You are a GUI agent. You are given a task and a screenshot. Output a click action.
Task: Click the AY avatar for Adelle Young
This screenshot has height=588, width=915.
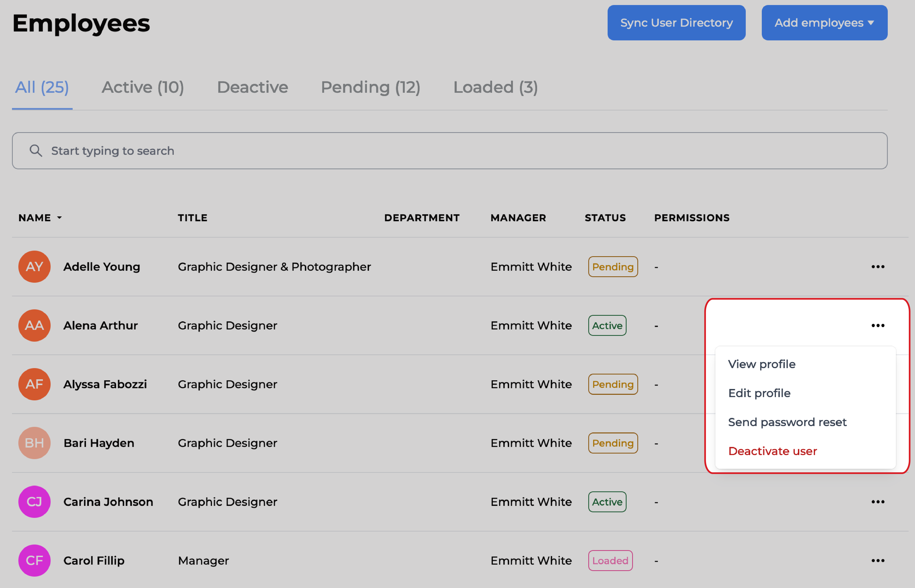pos(34,266)
